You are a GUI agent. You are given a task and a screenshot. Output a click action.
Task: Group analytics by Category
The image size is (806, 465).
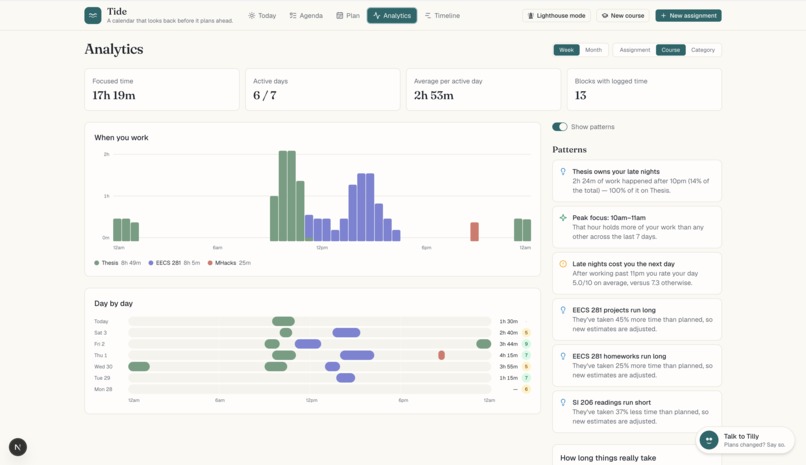click(x=703, y=50)
